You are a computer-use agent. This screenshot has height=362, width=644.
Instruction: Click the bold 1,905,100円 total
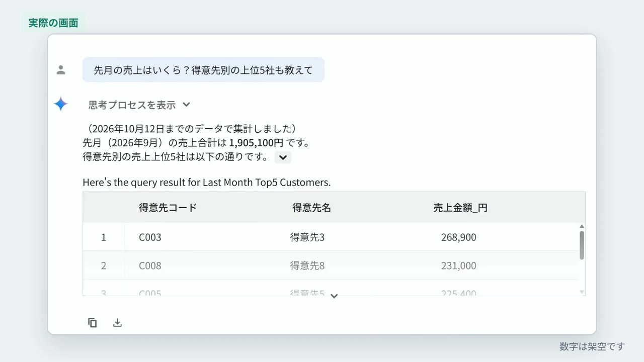pos(256,143)
